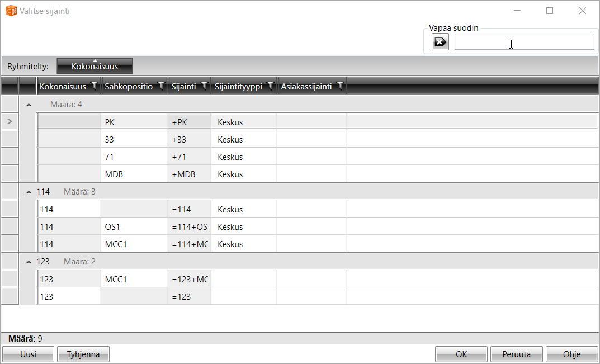
Task: Toggle sort on the Kokonaisuus grouping chip
Action: pos(95,66)
